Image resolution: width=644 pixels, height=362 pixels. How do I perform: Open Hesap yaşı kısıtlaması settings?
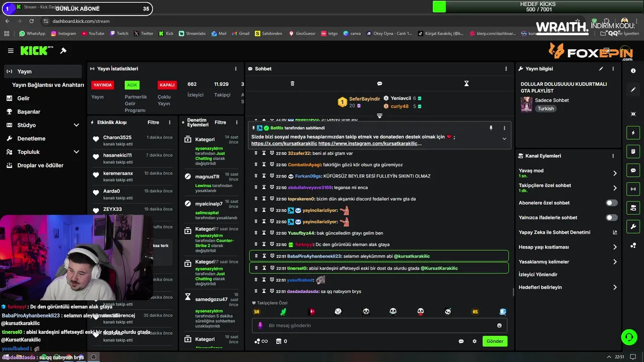568,247
